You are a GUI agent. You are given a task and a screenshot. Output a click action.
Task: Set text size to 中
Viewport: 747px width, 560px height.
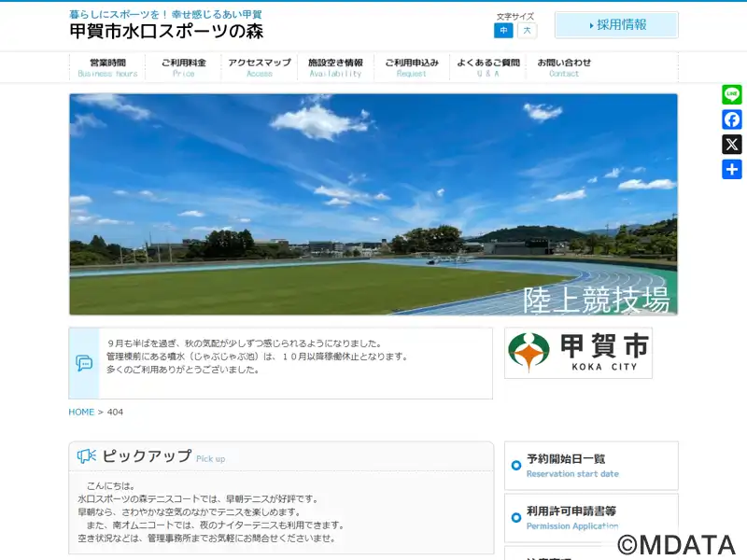pos(503,31)
